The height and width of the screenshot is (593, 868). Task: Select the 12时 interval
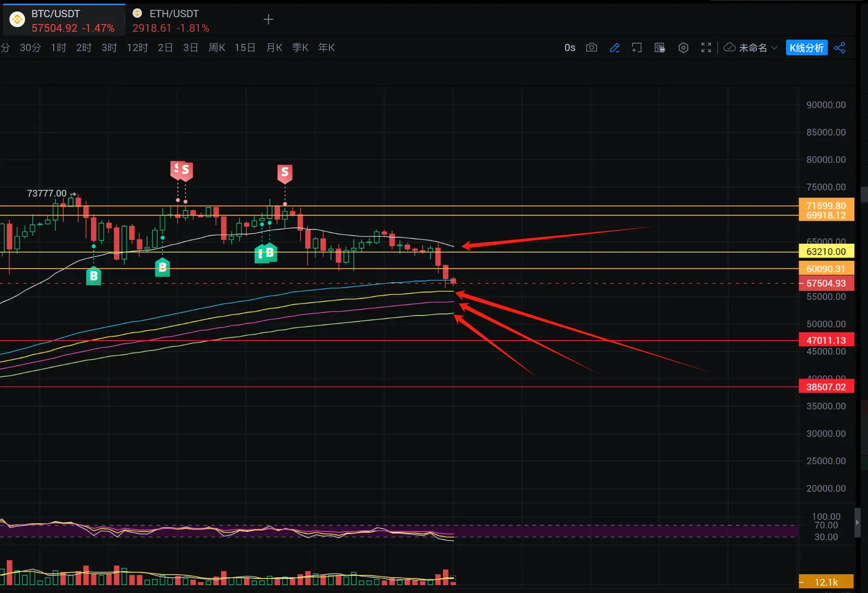coord(137,47)
